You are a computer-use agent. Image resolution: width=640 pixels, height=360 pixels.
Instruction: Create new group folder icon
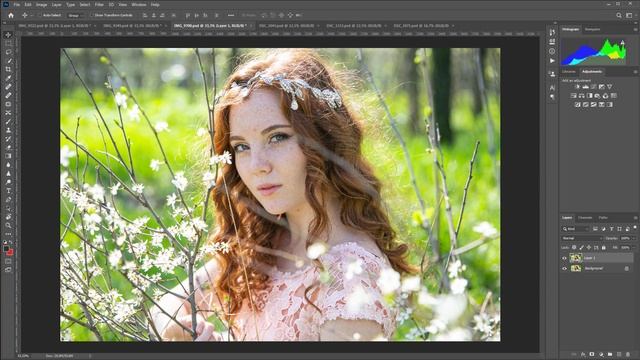pos(610,354)
